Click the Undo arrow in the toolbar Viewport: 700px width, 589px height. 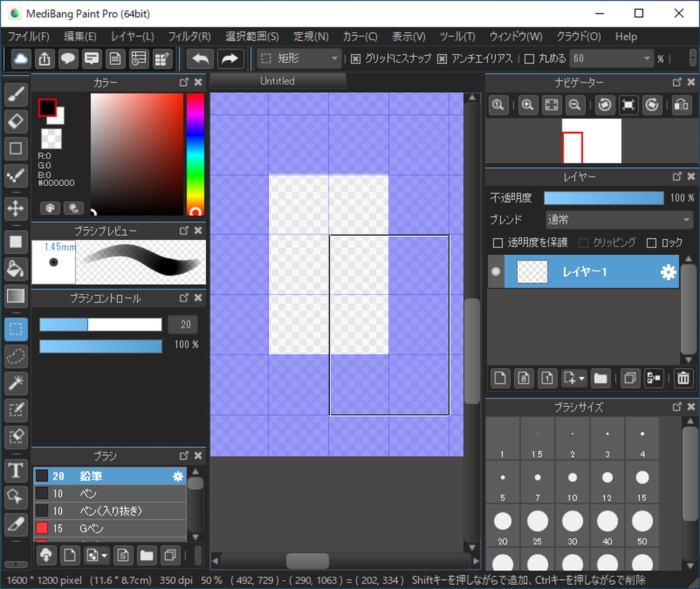[x=200, y=59]
